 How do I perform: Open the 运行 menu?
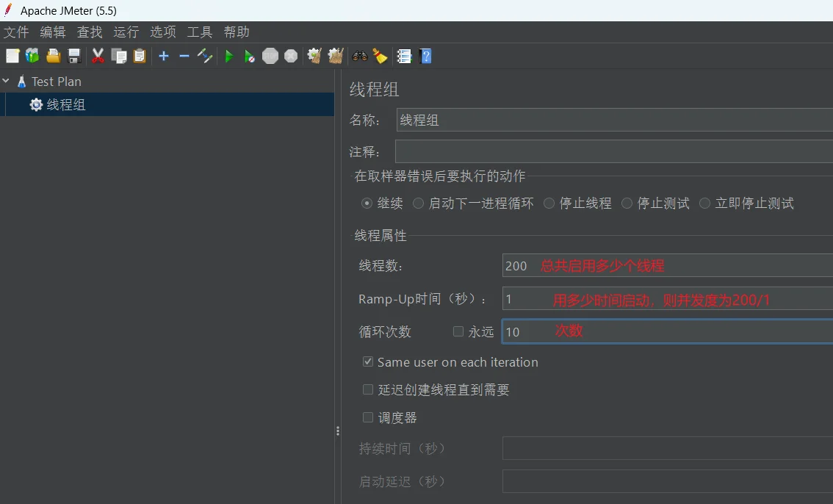coord(126,32)
